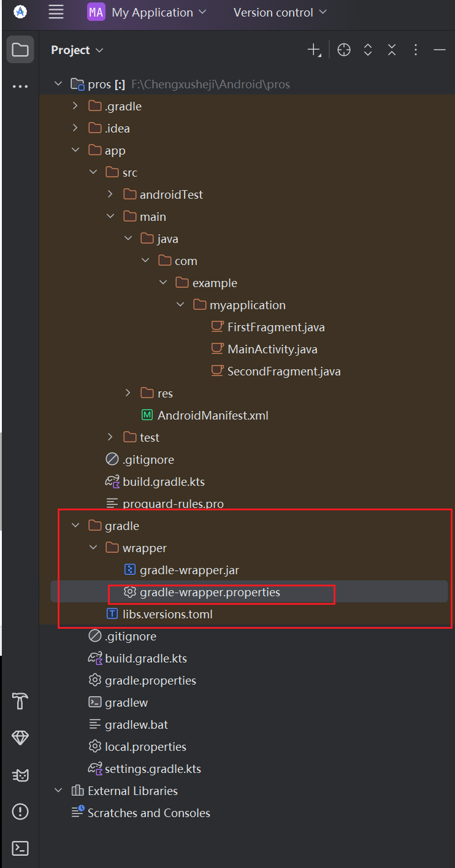Viewport: 455px width, 868px height.
Task: Open the Project tool window folder icon
Action: (x=20, y=50)
